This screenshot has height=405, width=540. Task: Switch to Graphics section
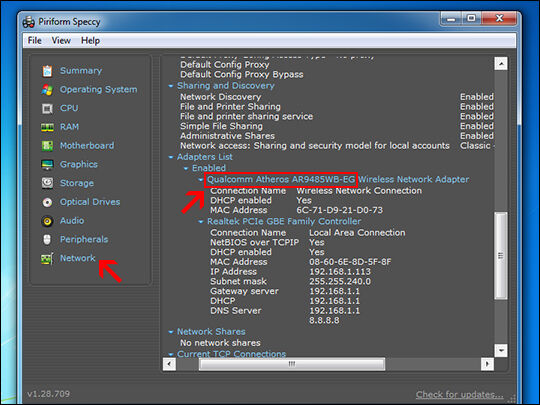[79, 164]
